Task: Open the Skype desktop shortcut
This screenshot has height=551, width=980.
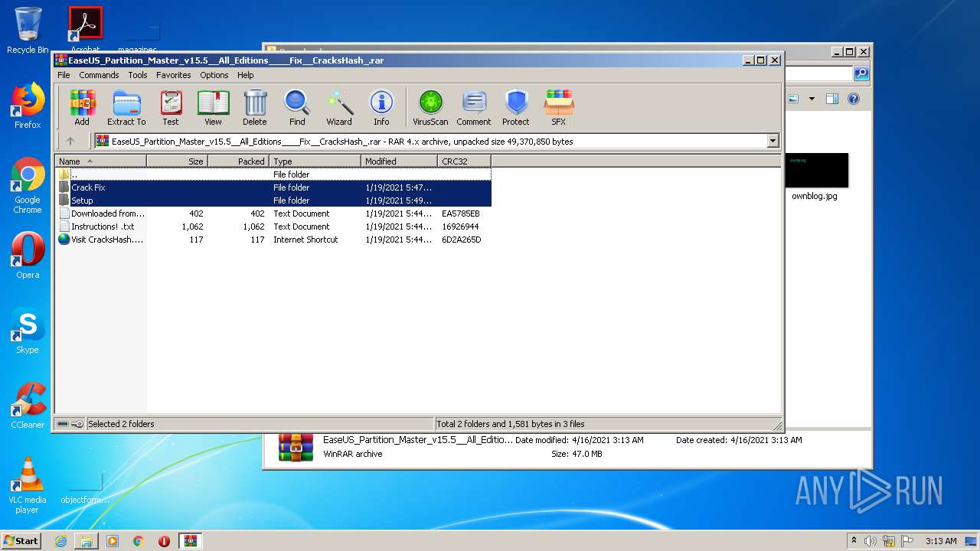Action: [x=28, y=331]
